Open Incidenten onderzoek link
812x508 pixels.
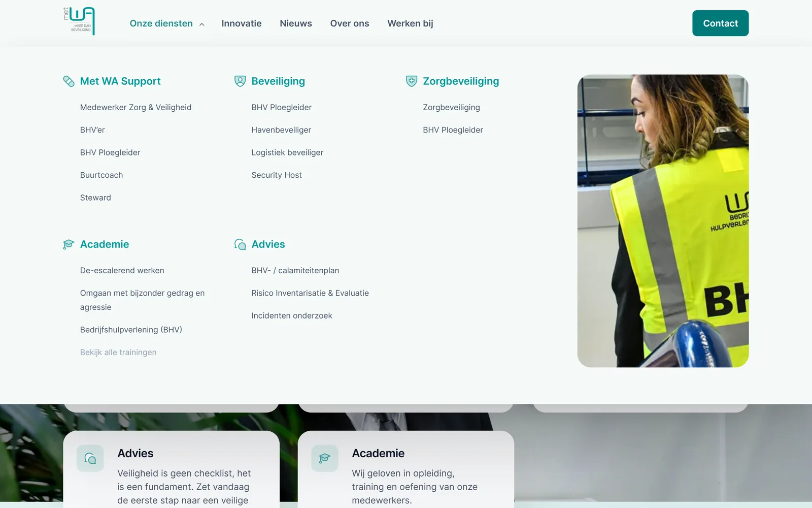(x=292, y=315)
